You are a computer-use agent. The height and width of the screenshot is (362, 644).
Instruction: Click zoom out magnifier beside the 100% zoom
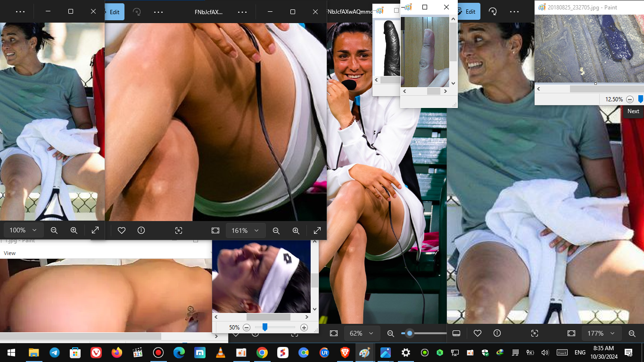54,230
